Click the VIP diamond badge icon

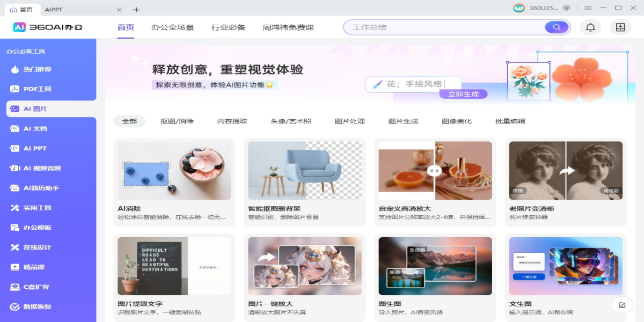pyautogui.click(x=566, y=8)
